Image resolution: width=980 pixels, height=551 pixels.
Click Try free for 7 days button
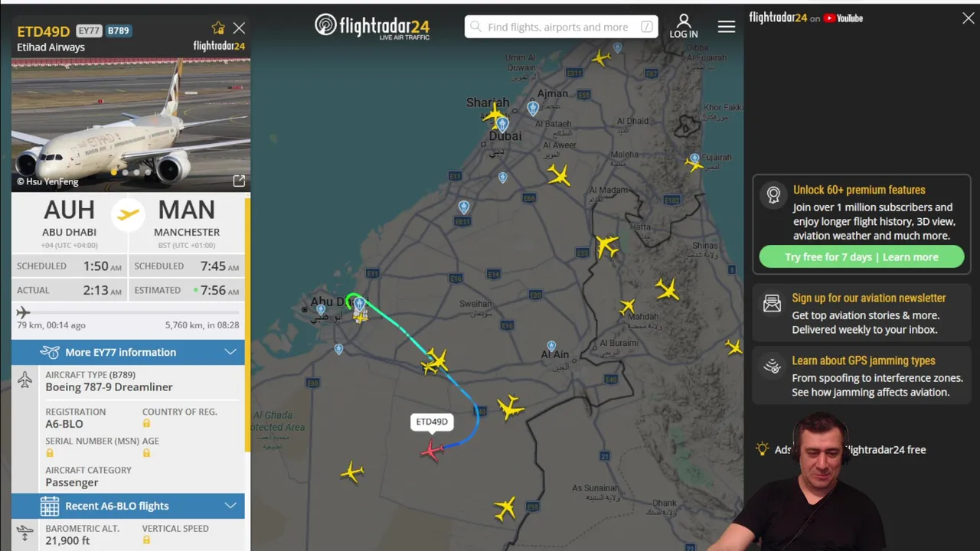(861, 257)
